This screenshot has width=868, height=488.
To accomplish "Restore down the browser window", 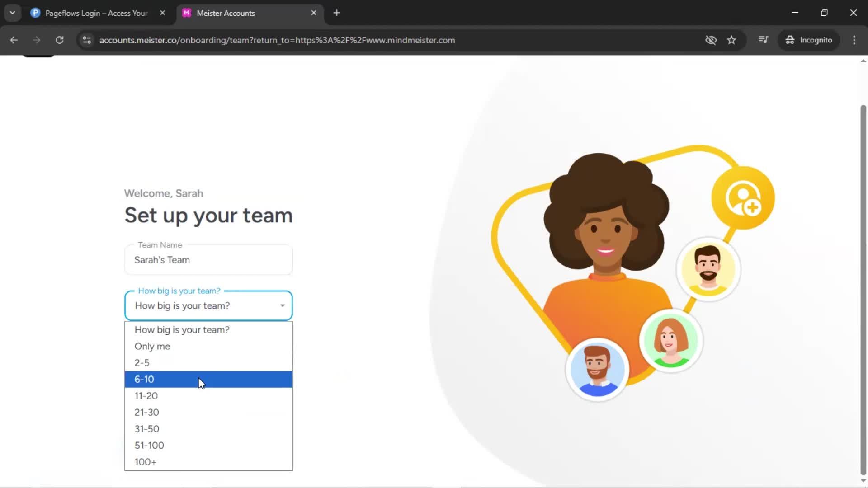I will point(824,13).
